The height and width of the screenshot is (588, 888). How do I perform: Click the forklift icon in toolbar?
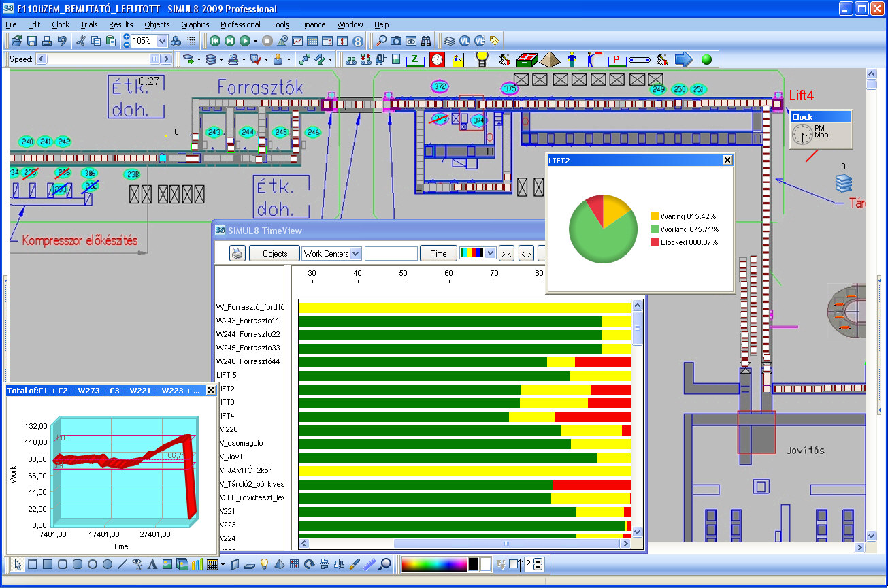point(380,59)
